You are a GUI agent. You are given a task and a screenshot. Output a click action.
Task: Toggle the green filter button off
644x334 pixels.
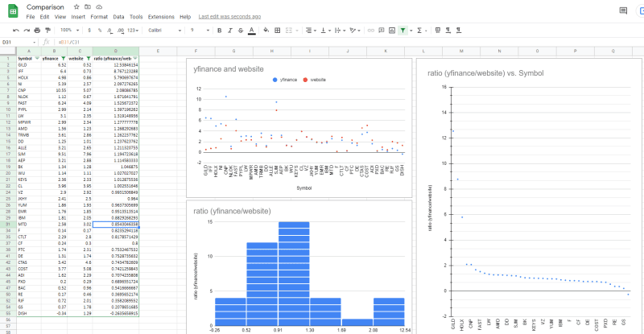pyautogui.click(x=402, y=30)
